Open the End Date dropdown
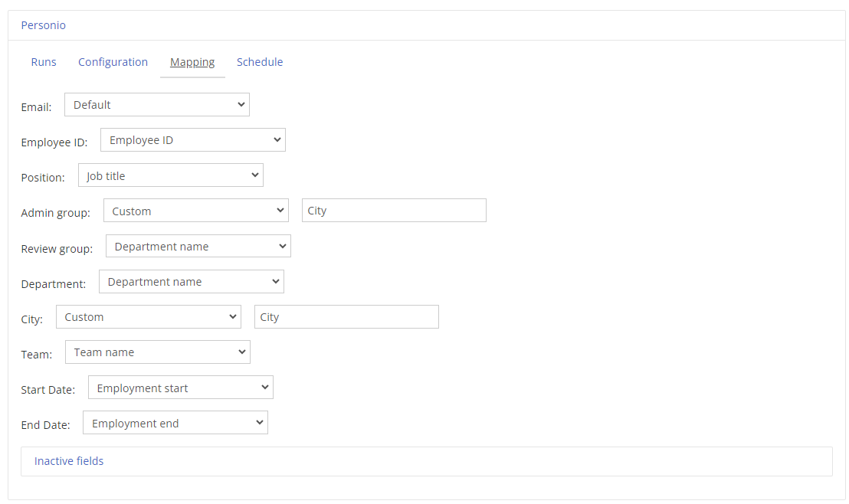This screenshot has height=504, width=849. pos(175,423)
